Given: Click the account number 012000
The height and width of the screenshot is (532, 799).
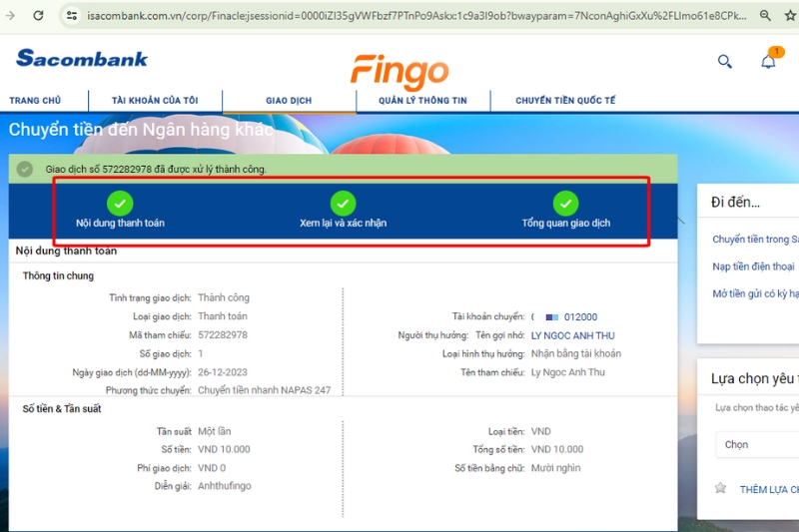Looking at the screenshot, I should 580,317.
